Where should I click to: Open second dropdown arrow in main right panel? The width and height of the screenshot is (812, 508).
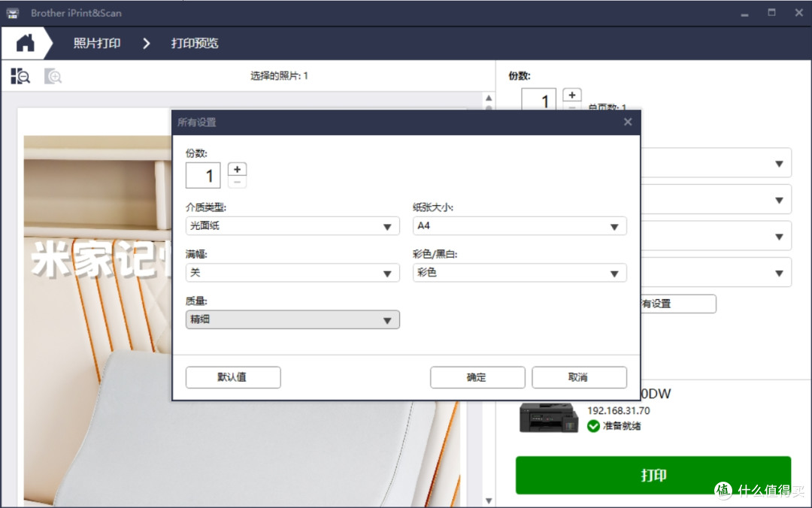[x=779, y=200]
